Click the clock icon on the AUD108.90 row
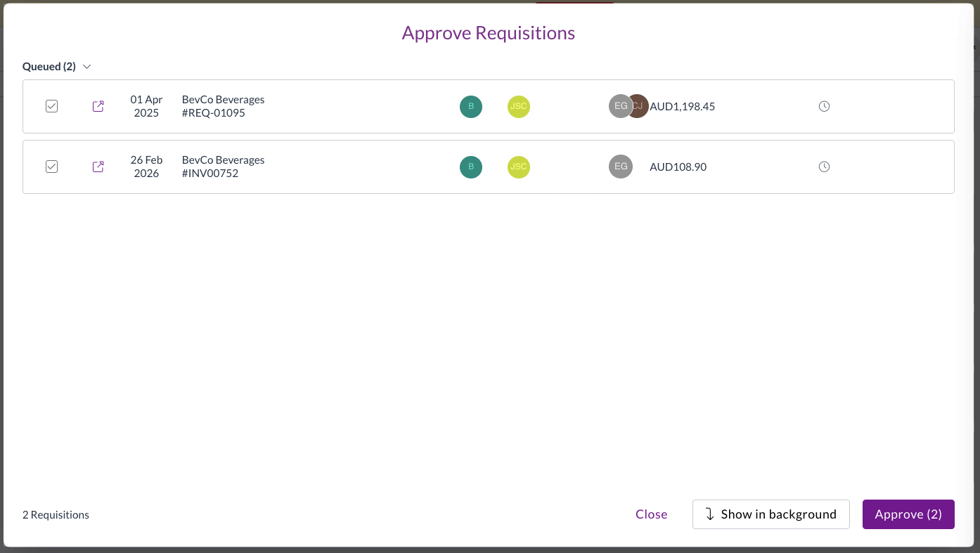Screen dimensions: 980x553 (825, 167)
